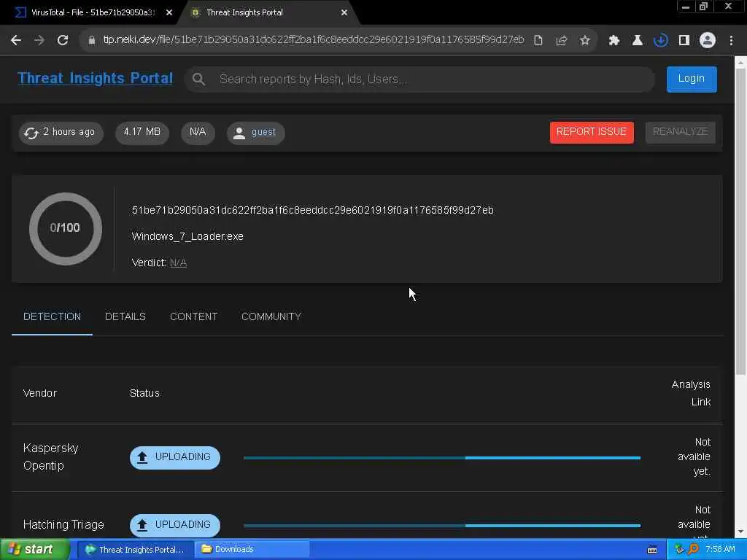
Task: Click the Kaspersky Opentip vendor name
Action: click(x=50, y=457)
